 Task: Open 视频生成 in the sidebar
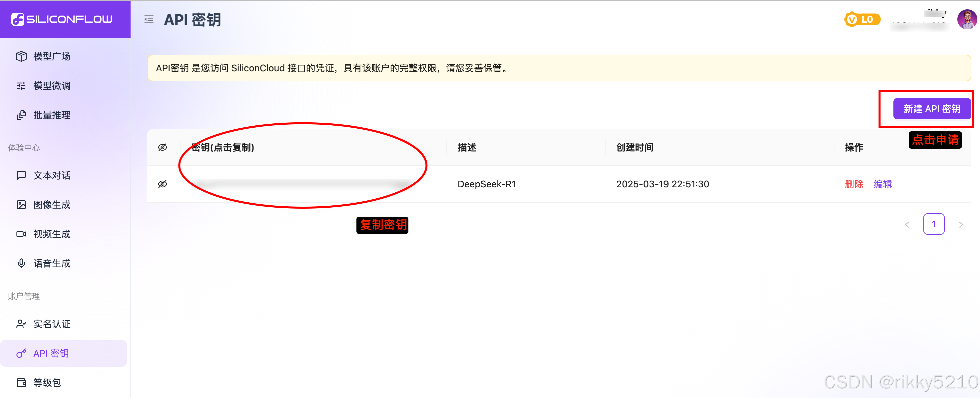click(x=51, y=234)
